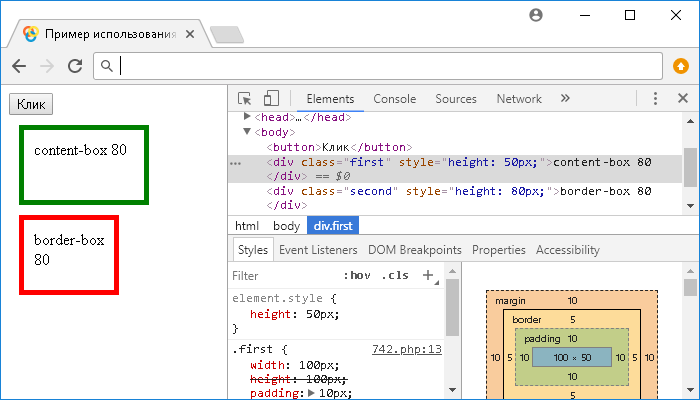Open the Accessibility sub-tab
The image size is (700, 400).
pyautogui.click(x=567, y=250)
